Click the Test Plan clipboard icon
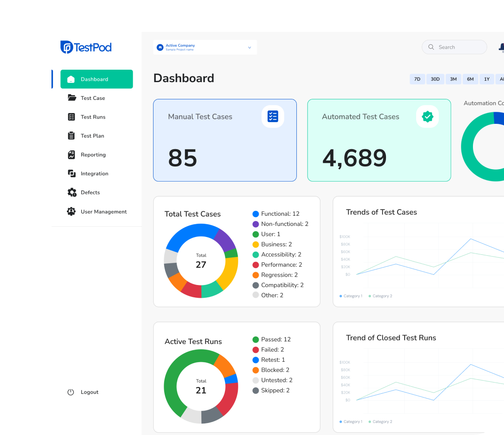The width and height of the screenshot is (504, 435). [x=71, y=136]
